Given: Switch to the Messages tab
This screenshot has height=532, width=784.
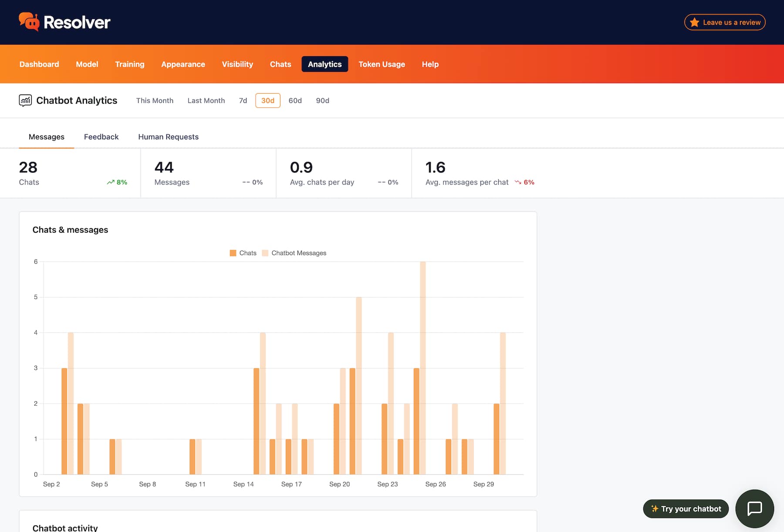Looking at the screenshot, I should coord(47,137).
